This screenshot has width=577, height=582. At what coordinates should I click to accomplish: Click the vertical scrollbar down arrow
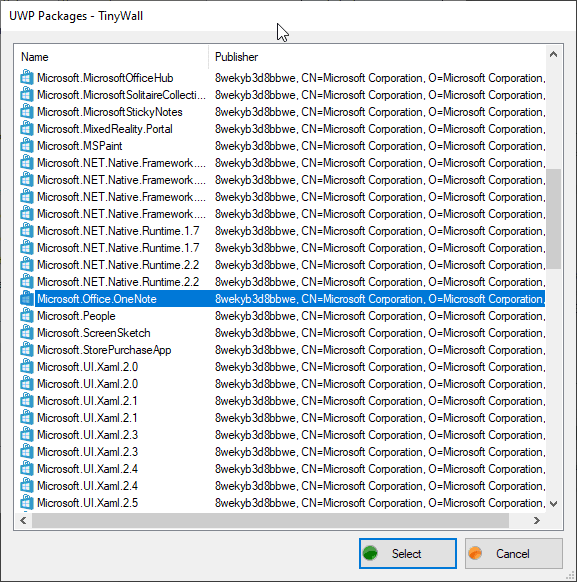[553, 504]
